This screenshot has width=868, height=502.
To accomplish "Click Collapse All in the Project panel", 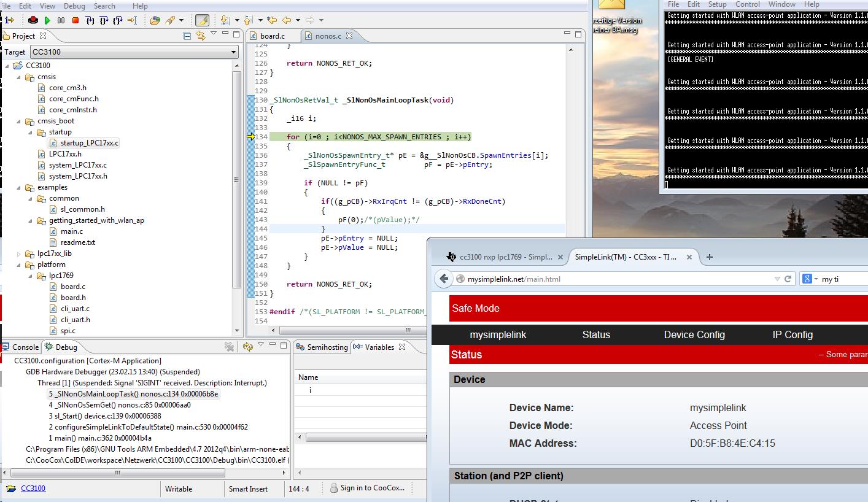I will [187, 36].
